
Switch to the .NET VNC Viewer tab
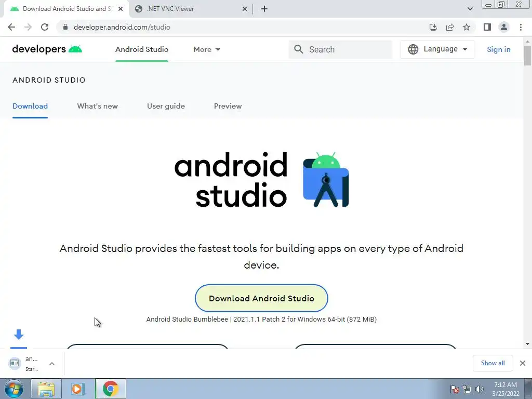(x=191, y=9)
